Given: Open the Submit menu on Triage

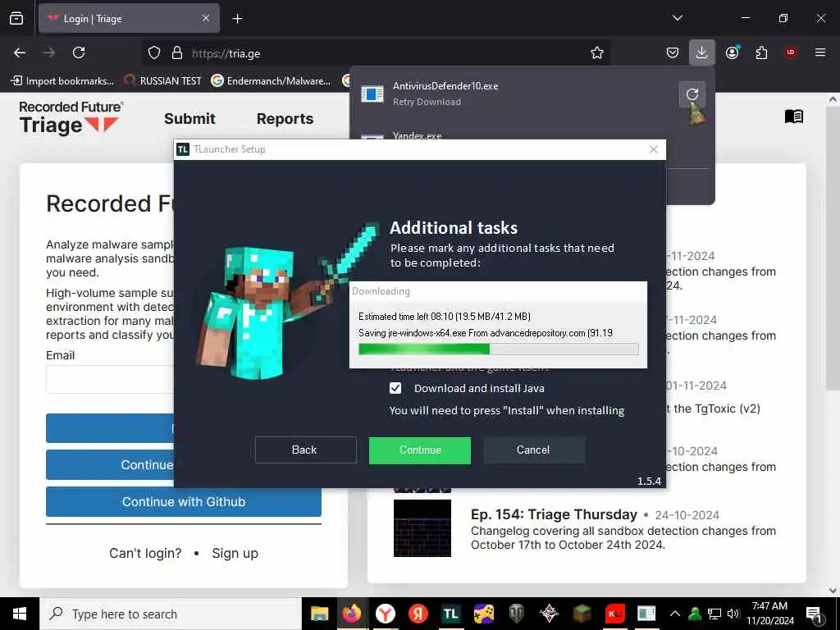Looking at the screenshot, I should (x=189, y=119).
